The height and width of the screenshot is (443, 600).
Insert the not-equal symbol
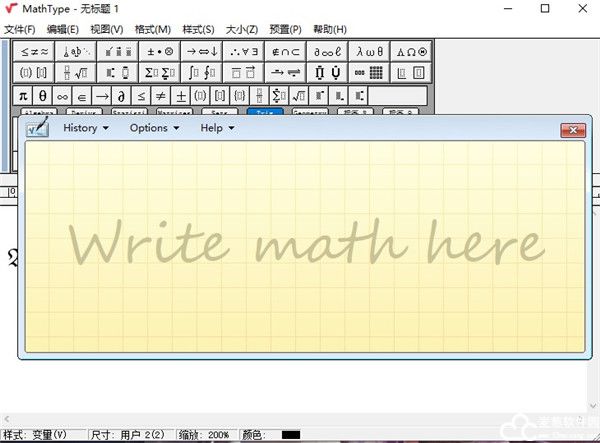pos(161,96)
